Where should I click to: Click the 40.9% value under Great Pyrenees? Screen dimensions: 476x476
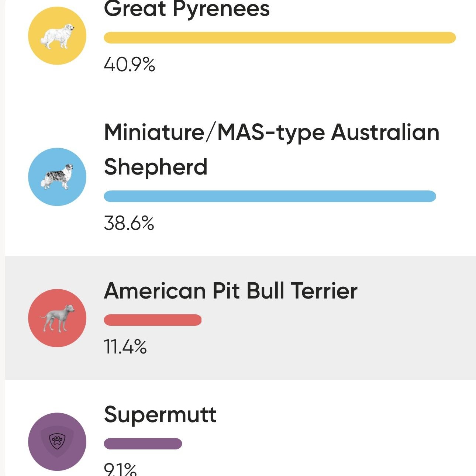point(130,65)
